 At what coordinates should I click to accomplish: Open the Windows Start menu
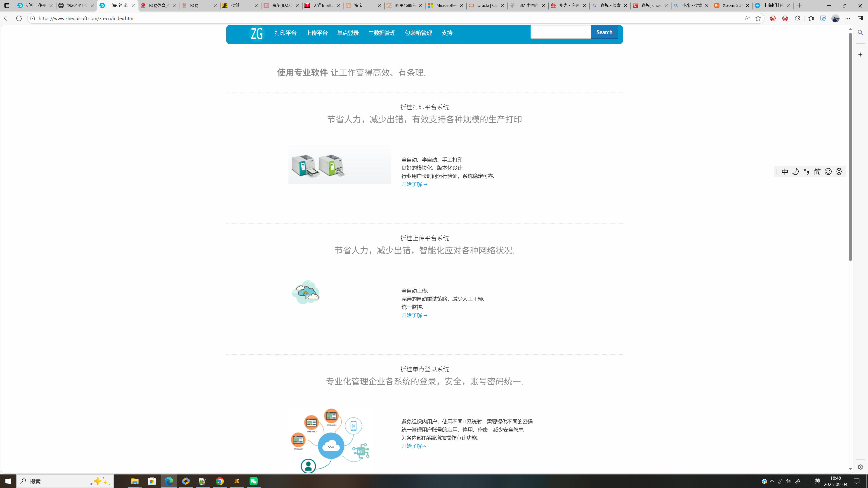pyautogui.click(x=8, y=481)
